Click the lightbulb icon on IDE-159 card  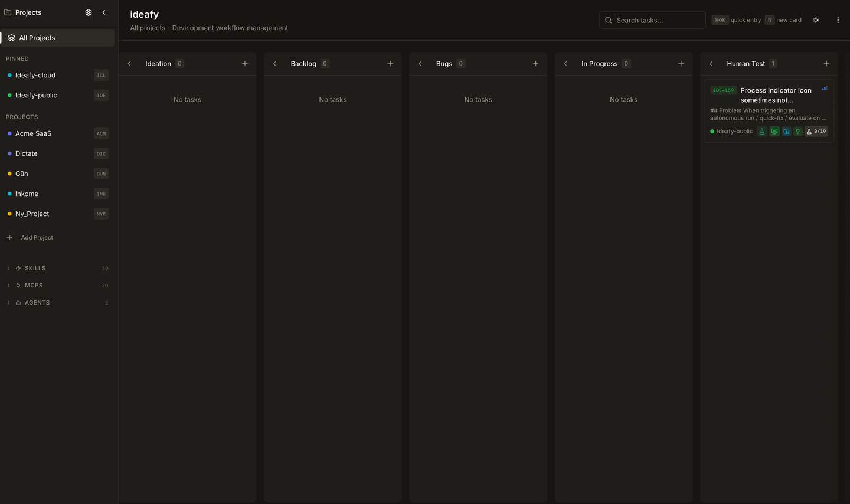pyautogui.click(x=798, y=132)
